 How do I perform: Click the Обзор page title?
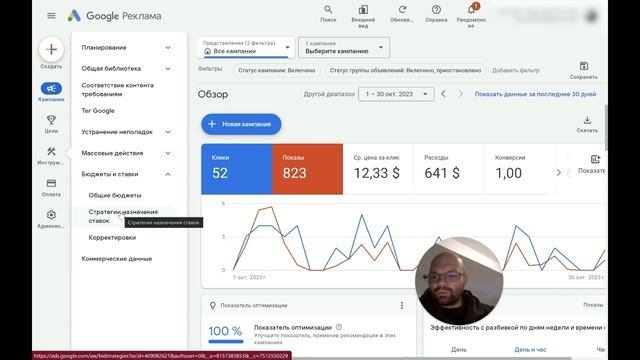point(213,94)
